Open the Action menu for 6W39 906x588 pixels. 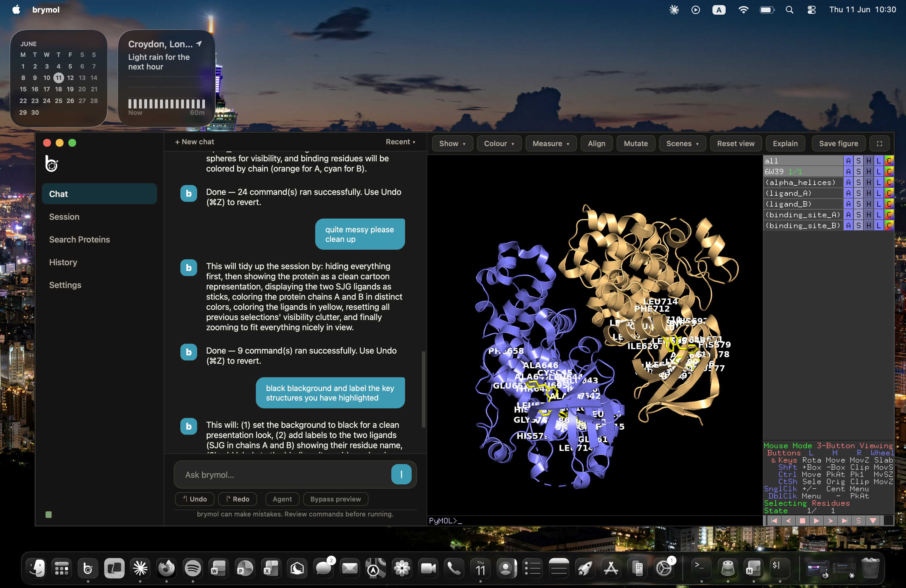[848, 172]
